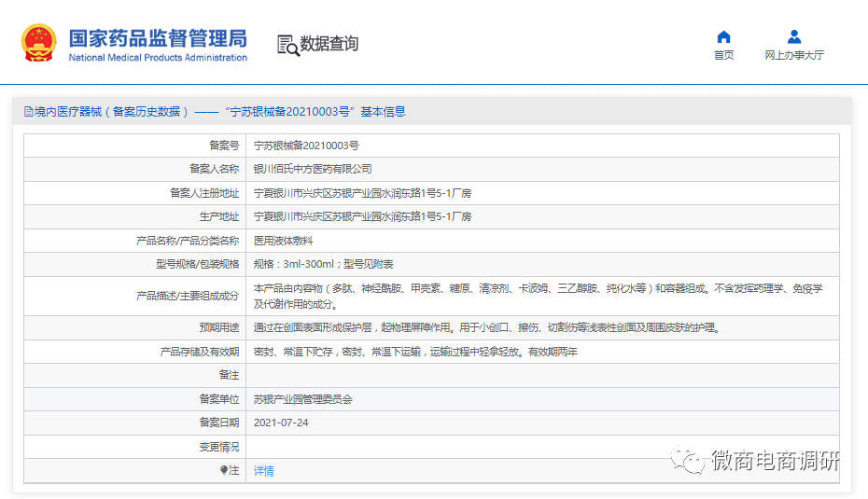Image resolution: width=868 pixels, height=499 pixels.
Task: Click the 首页 text label
Action: coord(723,55)
